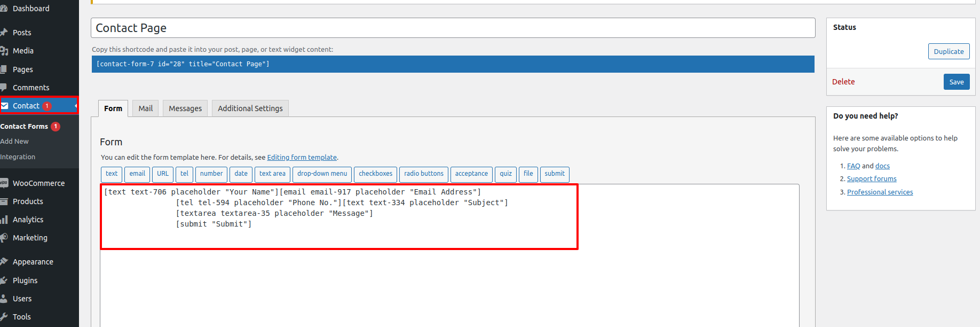The height and width of the screenshot is (327, 980).
Task: Click the Comments bubble icon
Action: pos(3,88)
